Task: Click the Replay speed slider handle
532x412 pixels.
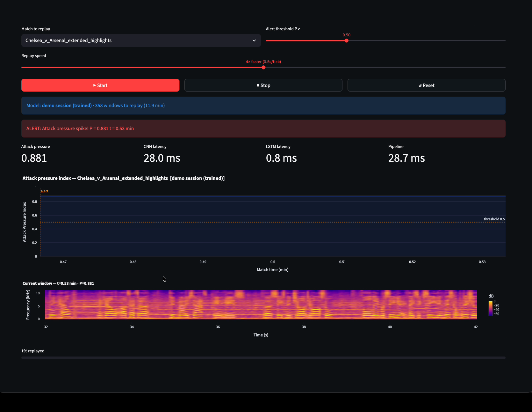Action: click(263, 67)
